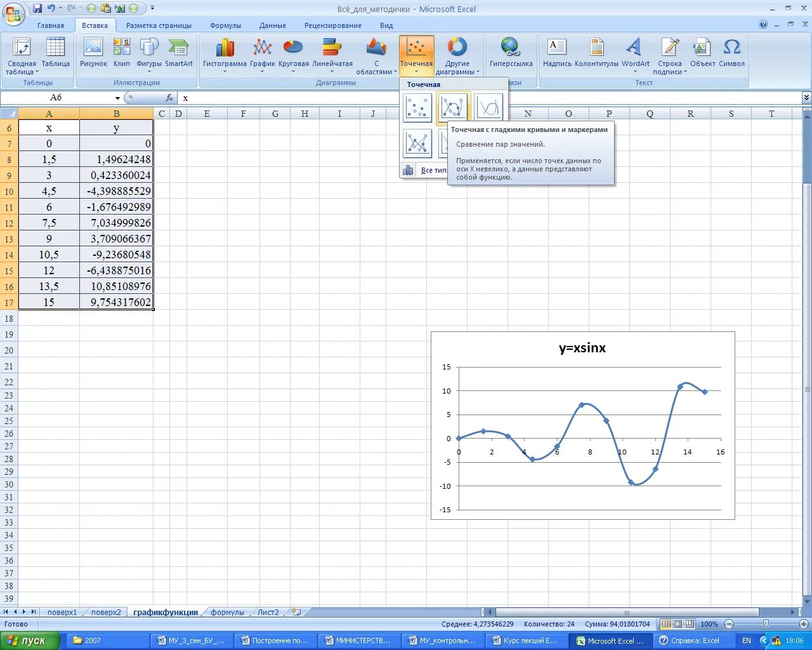Adjust the zoom slider in the status bar
The width and height of the screenshot is (812, 650).
[x=766, y=624]
